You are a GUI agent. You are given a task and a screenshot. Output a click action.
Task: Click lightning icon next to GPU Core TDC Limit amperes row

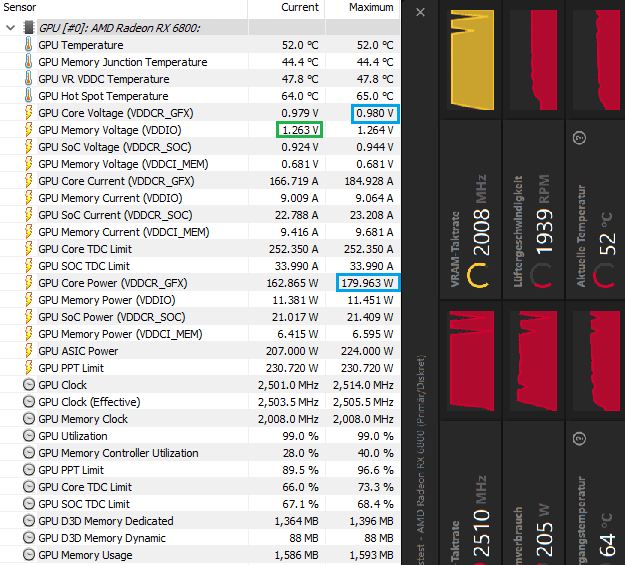coord(28,248)
